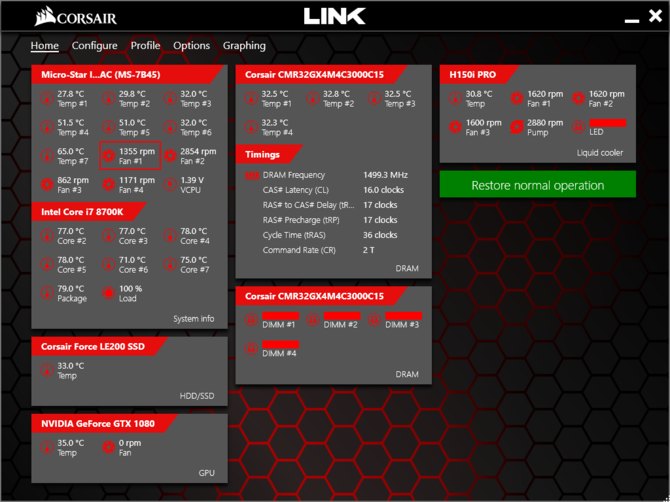Click the VCPU voltage icon
This screenshot has height=502, width=670.
click(x=170, y=185)
